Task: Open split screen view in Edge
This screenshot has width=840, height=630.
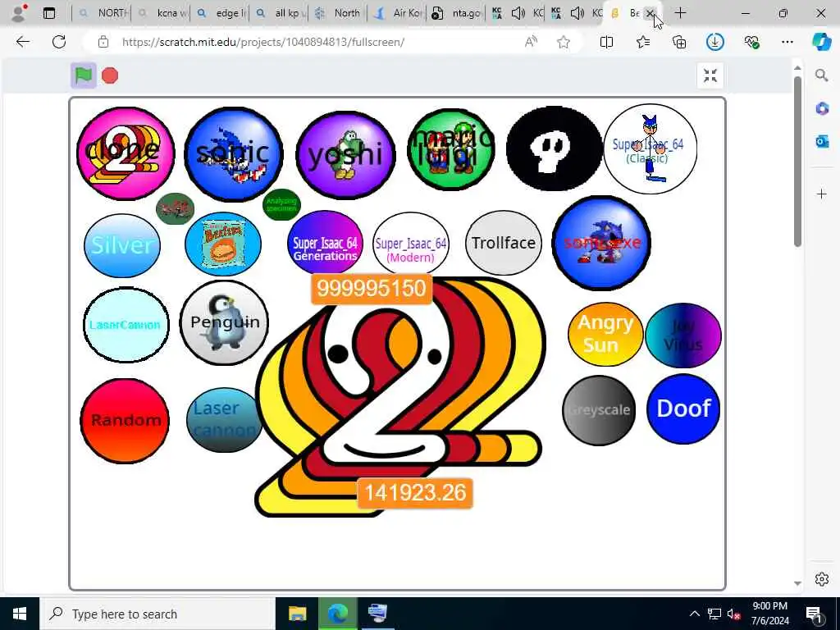Action: click(606, 42)
